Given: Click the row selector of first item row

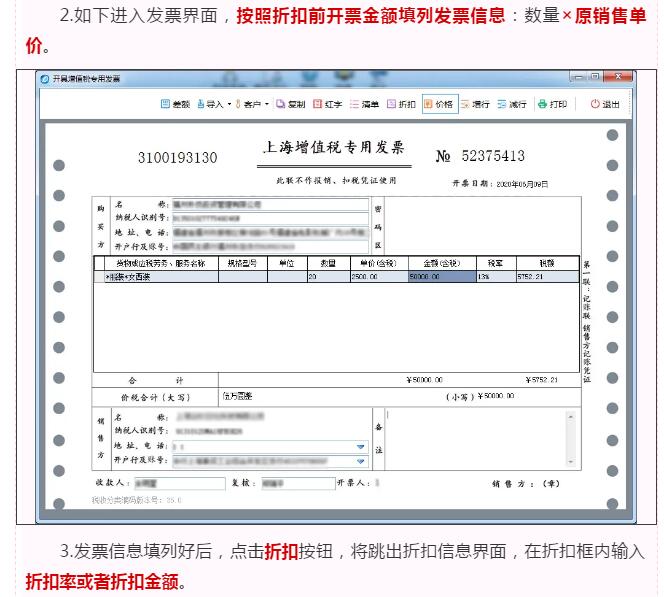Looking at the screenshot, I should coord(99,277).
